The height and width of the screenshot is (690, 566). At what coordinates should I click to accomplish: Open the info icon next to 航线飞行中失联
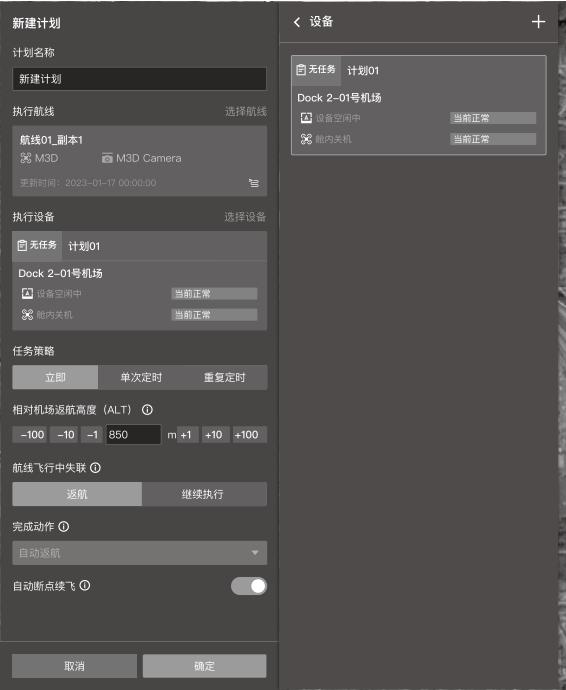pyautogui.click(x=96, y=468)
